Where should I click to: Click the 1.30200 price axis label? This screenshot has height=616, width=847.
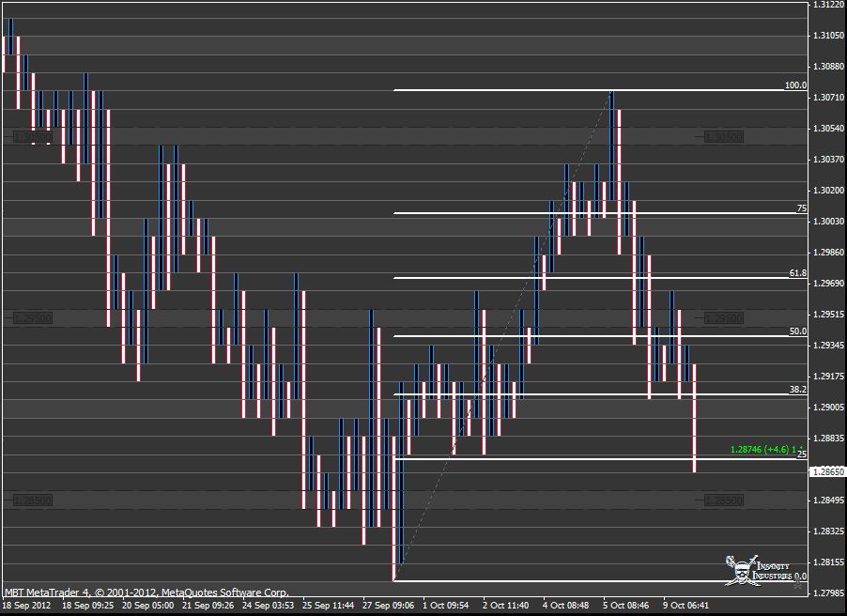coord(828,191)
